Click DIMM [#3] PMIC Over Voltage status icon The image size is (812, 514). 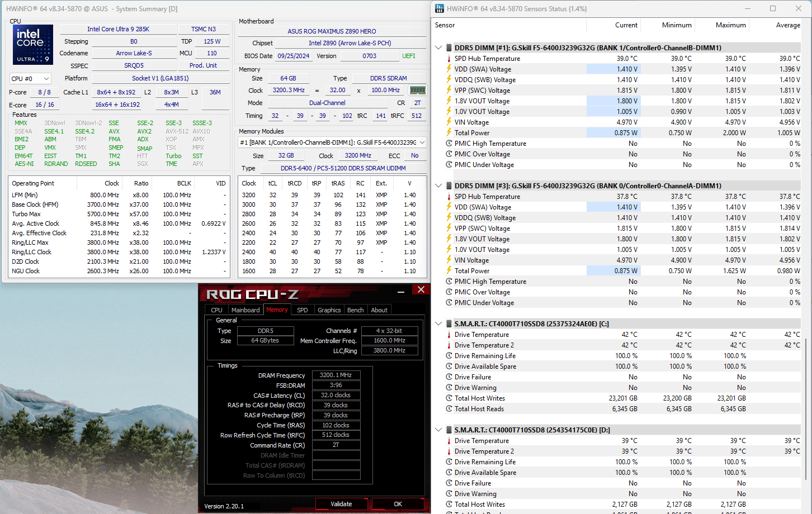(449, 292)
